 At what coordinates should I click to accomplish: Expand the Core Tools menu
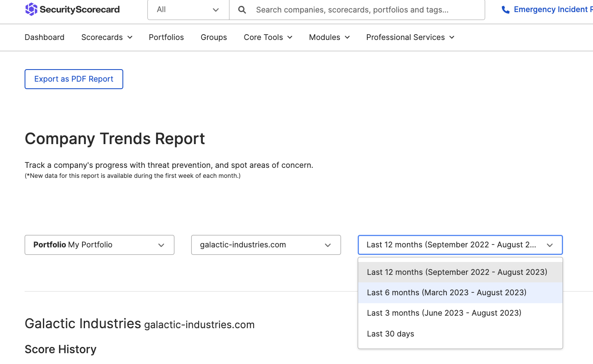(x=268, y=37)
